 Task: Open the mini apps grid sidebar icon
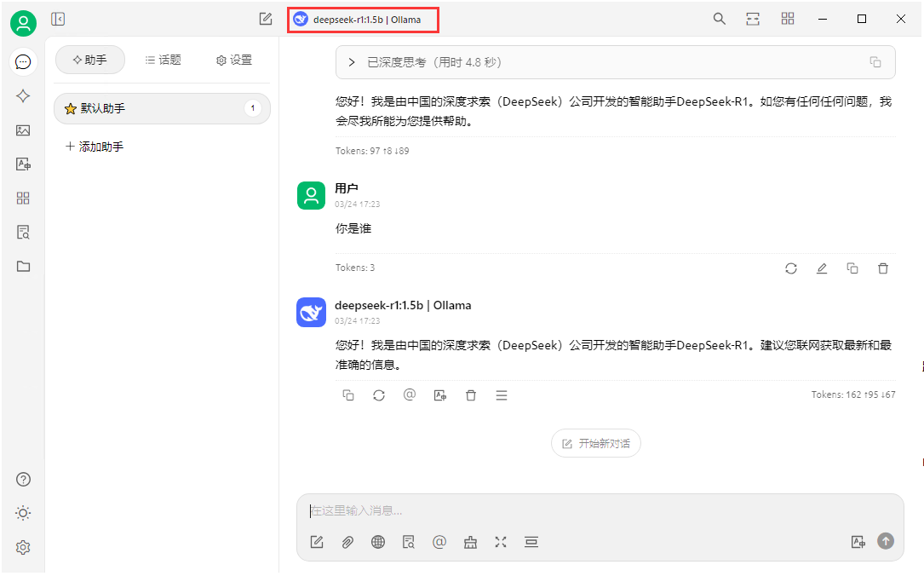click(23, 198)
